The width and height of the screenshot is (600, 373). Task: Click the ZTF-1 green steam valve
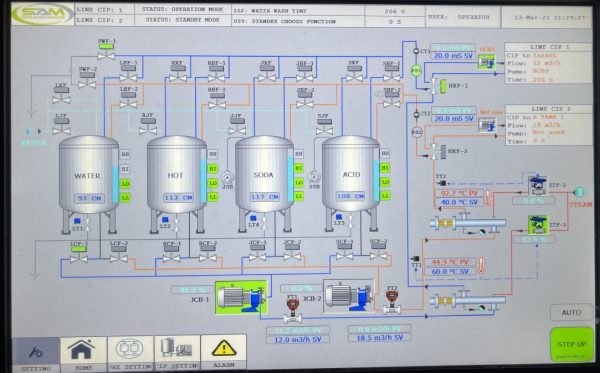pyautogui.click(x=538, y=225)
